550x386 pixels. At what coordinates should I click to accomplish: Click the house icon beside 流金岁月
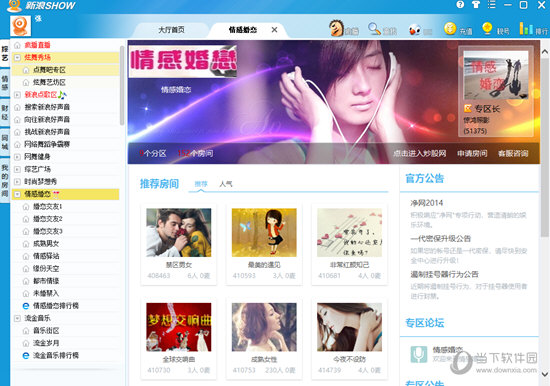tap(26, 343)
